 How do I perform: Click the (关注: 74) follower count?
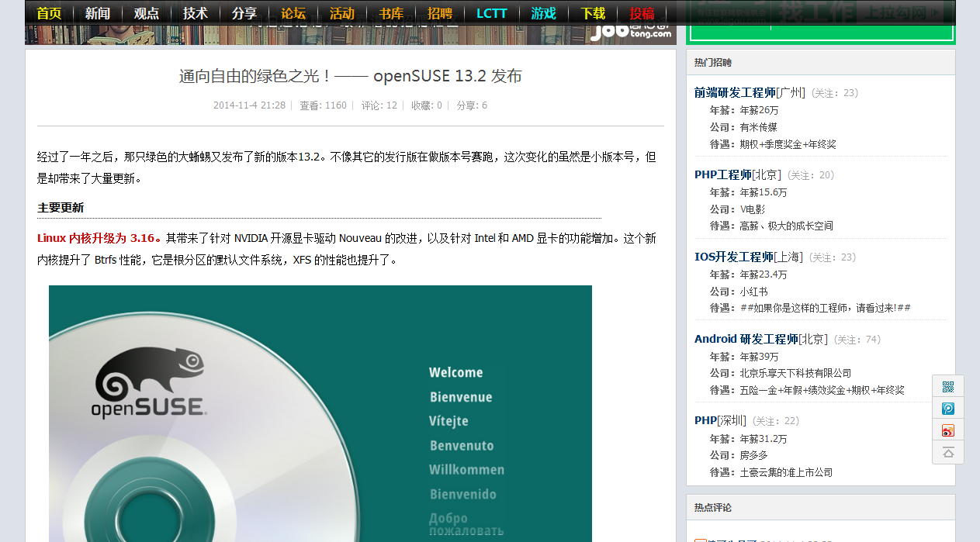coord(857,340)
